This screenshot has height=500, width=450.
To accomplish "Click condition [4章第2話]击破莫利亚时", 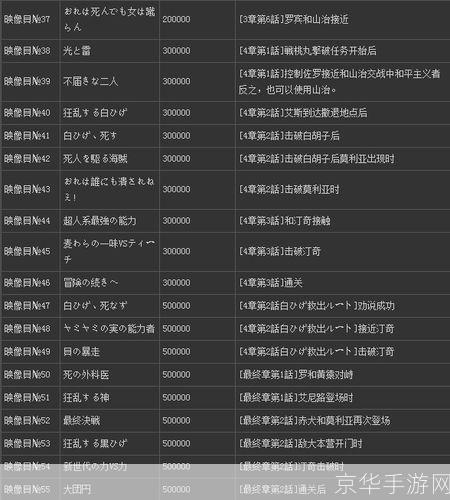I will tap(289, 189).
